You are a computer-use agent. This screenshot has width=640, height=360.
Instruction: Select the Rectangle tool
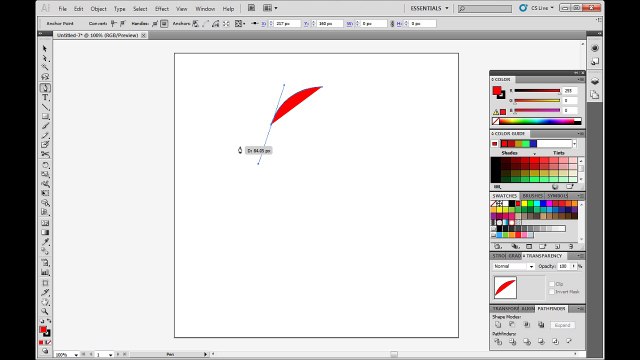pyautogui.click(x=45, y=117)
